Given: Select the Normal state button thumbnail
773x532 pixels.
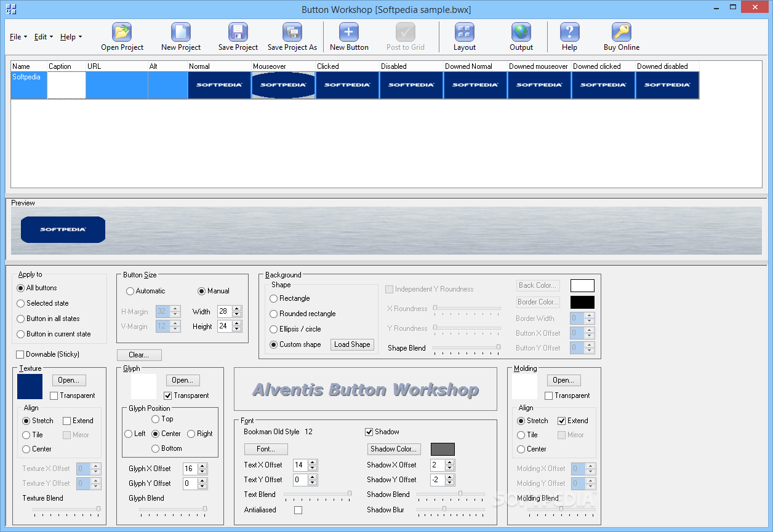Looking at the screenshot, I should pos(220,85).
